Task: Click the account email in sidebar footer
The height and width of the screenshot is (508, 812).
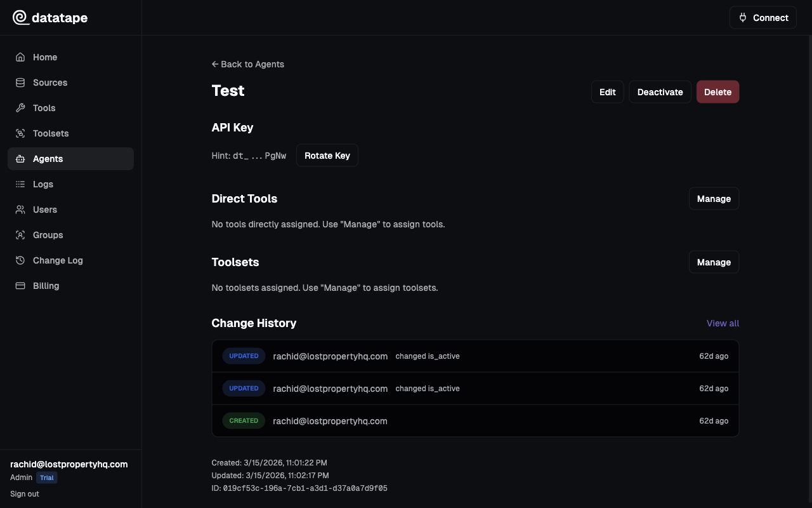Action: click(x=69, y=464)
